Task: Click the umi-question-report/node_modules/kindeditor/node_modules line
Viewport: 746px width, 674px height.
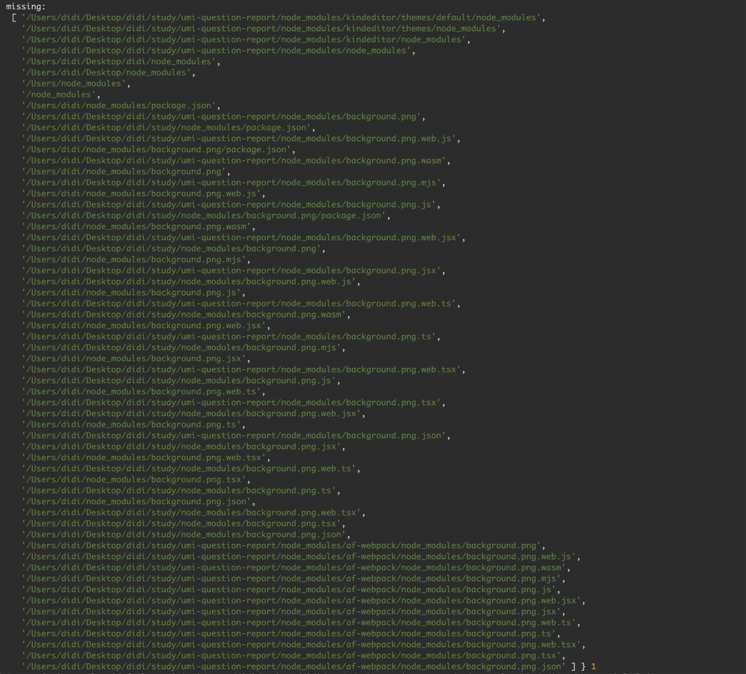Action: click(246, 40)
